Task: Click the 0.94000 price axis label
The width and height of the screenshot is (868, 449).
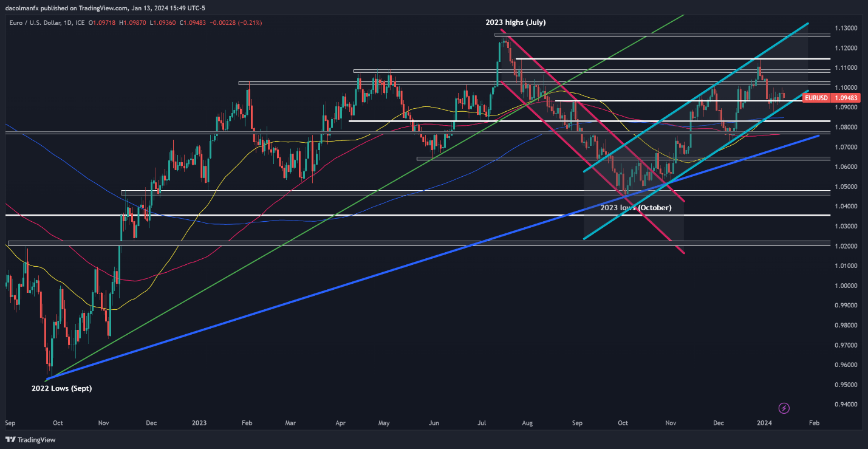Action: [x=846, y=404]
